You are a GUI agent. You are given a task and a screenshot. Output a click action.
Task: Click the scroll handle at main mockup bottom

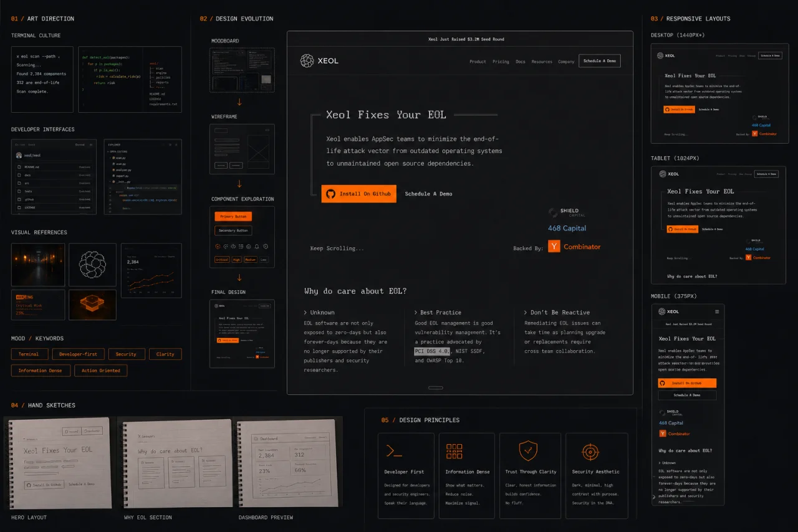coord(436,387)
